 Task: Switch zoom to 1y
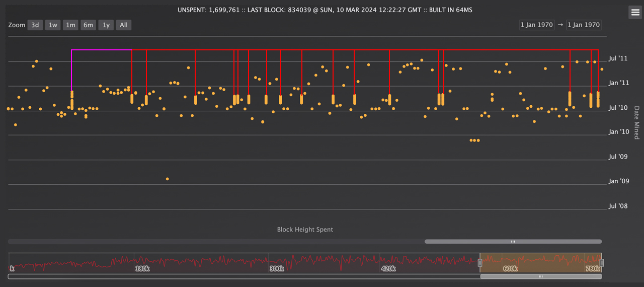coord(106,25)
